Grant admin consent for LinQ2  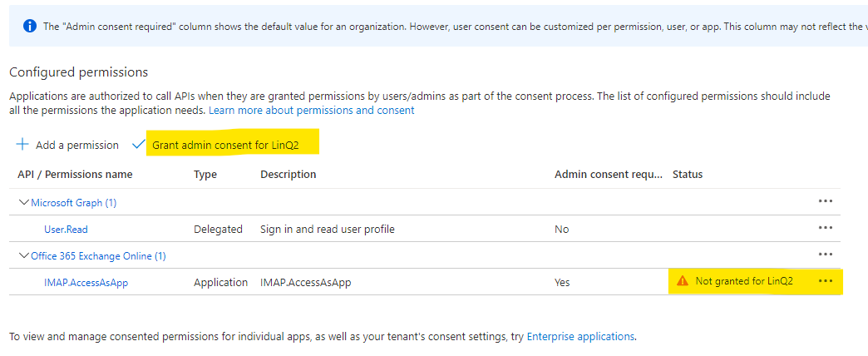pyautogui.click(x=235, y=145)
